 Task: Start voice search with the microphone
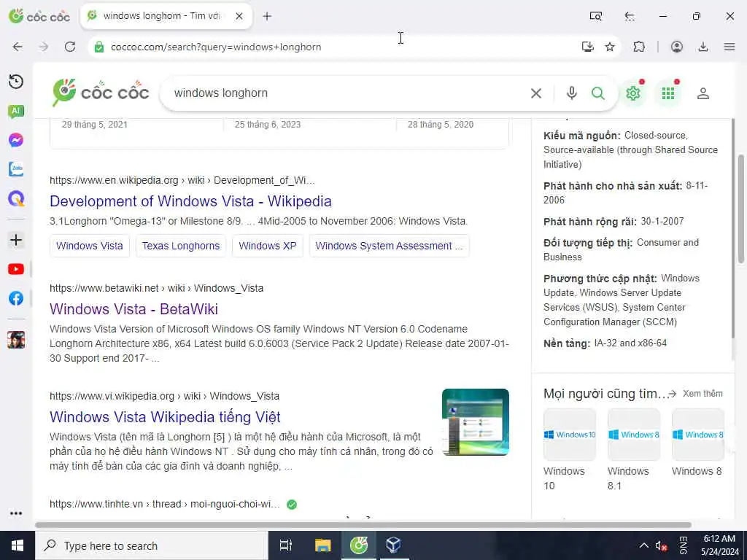pyautogui.click(x=572, y=93)
